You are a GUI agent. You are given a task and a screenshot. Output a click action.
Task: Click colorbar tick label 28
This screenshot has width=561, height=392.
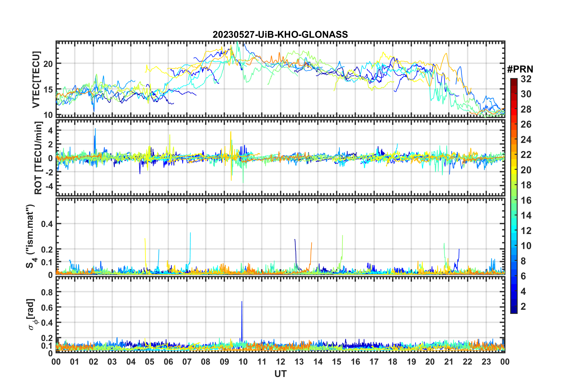(526, 109)
